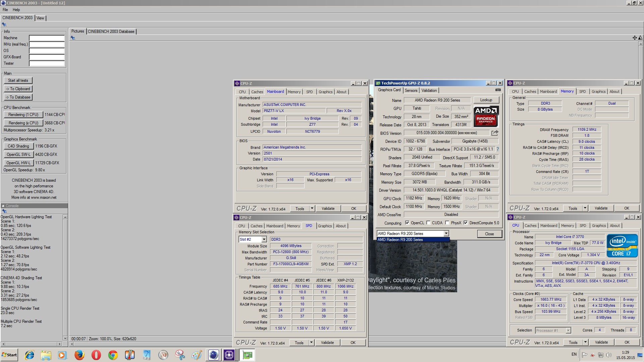The image size is (644, 362).
Task: Open the File menu
Action: [x=5, y=10]
